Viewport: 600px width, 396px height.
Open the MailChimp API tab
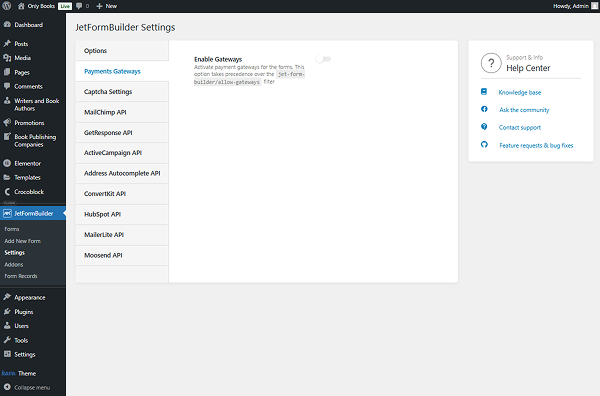[x=122, y=112]
